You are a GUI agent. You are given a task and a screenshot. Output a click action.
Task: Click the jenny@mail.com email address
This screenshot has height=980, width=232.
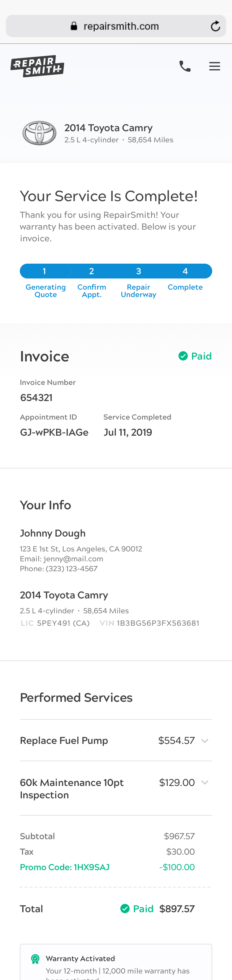(x=73, y=559)
